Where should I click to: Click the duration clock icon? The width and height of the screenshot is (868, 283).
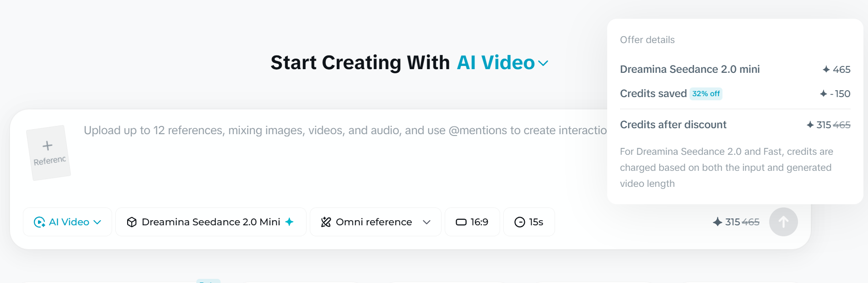520,222
